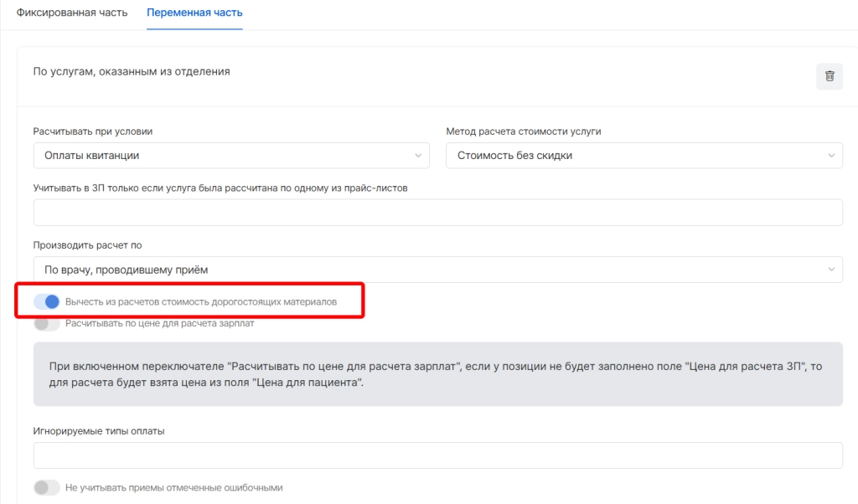Click chevron arrow in Стоимость без скидки field
858x504 pixels.
[831, 156]
